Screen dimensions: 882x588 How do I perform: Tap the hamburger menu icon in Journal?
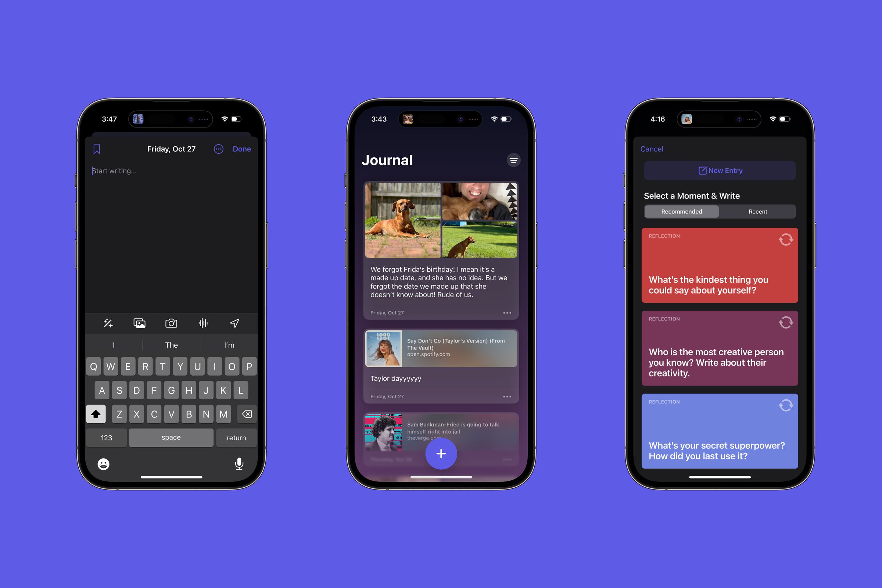coord(513,160)
